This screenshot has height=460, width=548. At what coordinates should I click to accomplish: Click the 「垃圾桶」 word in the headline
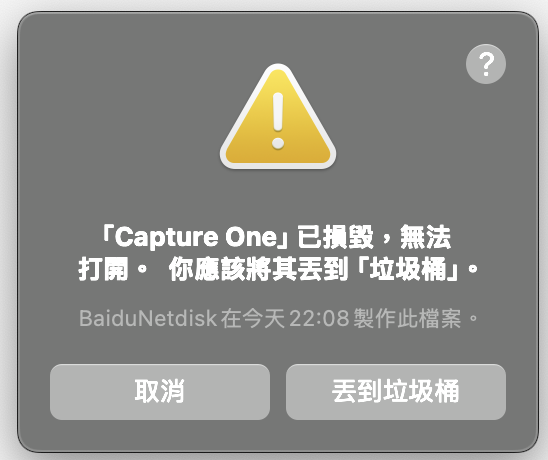(409, 269)
